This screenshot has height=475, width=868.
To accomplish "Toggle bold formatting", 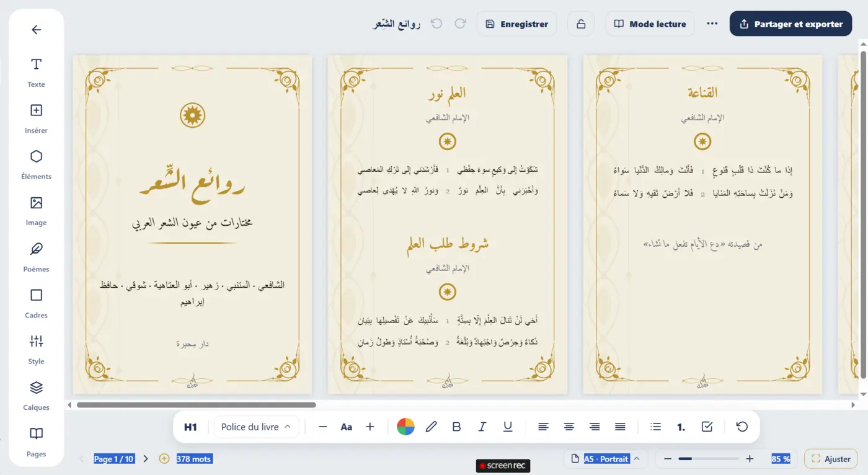I will (457, 427).
